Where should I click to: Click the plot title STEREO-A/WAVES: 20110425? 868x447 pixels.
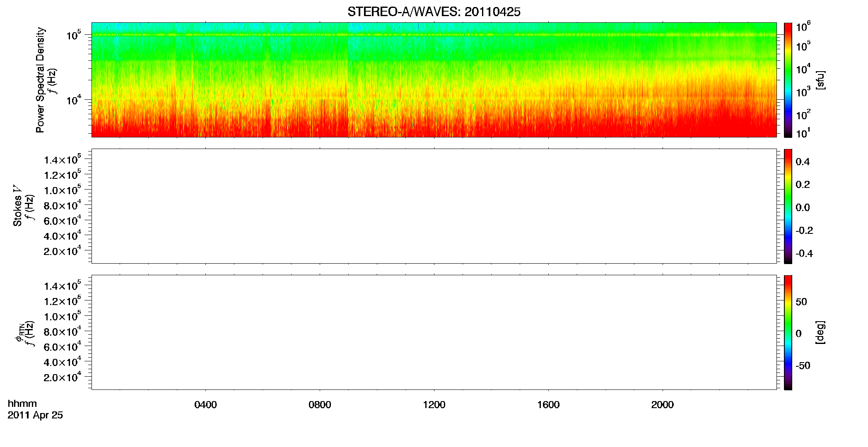(434, 12)
